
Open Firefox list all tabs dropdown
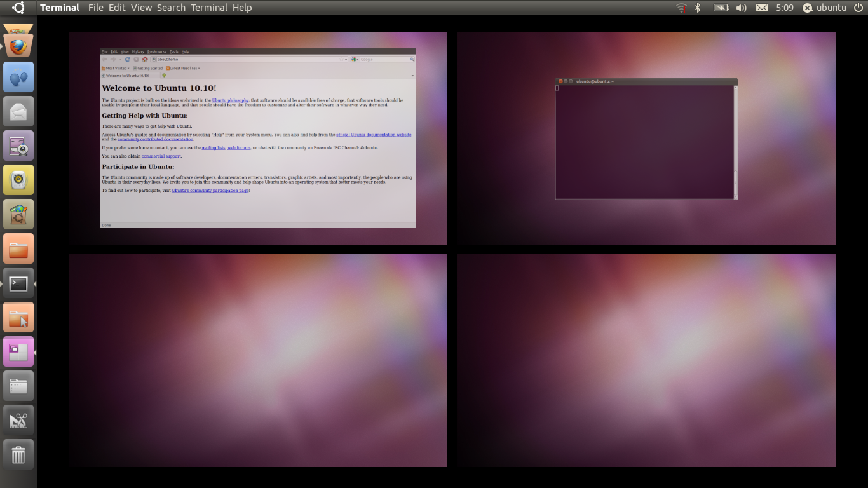(412, 76)
